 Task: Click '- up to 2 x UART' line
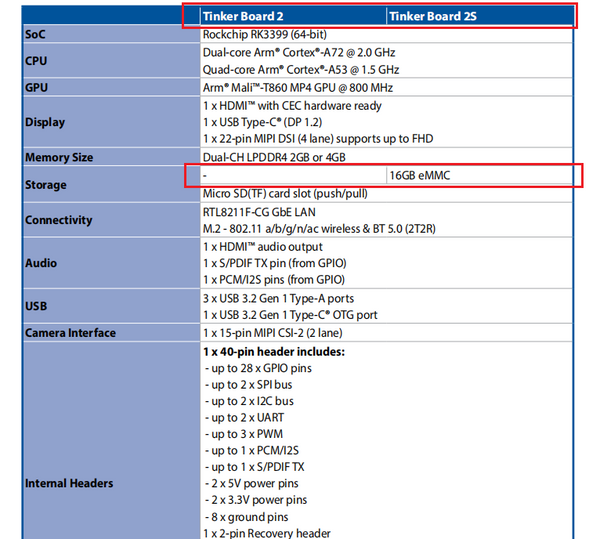point(245,417)
